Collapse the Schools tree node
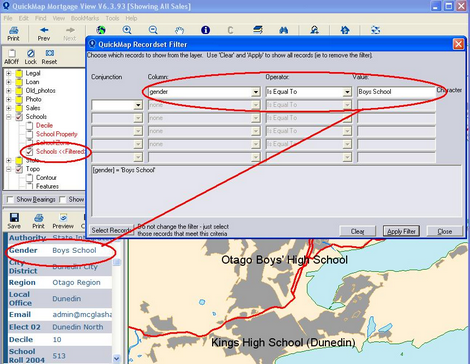 click(x=9, y=117)
